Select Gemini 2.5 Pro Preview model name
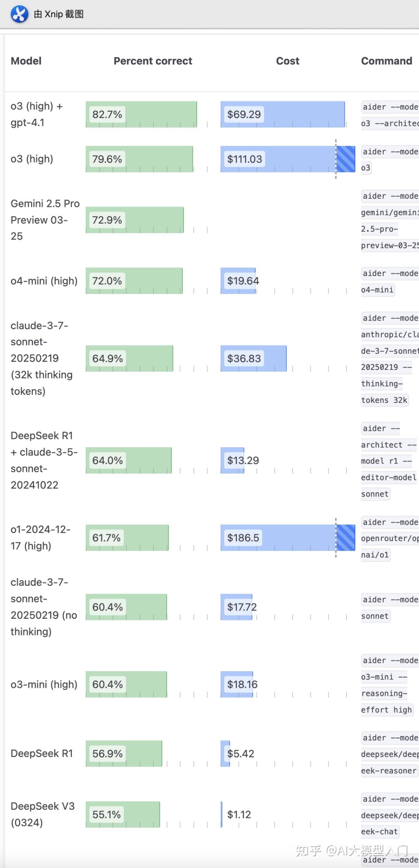419x868 pixels. (x=45, y=220)
